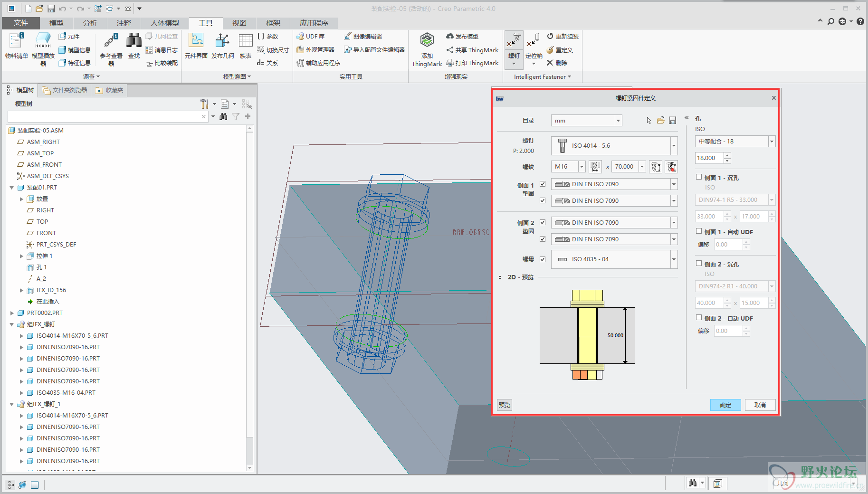
Task: Uncheck the first 侧面 1 垫圈 washer checkbox
Action: [x=543, y=184]
